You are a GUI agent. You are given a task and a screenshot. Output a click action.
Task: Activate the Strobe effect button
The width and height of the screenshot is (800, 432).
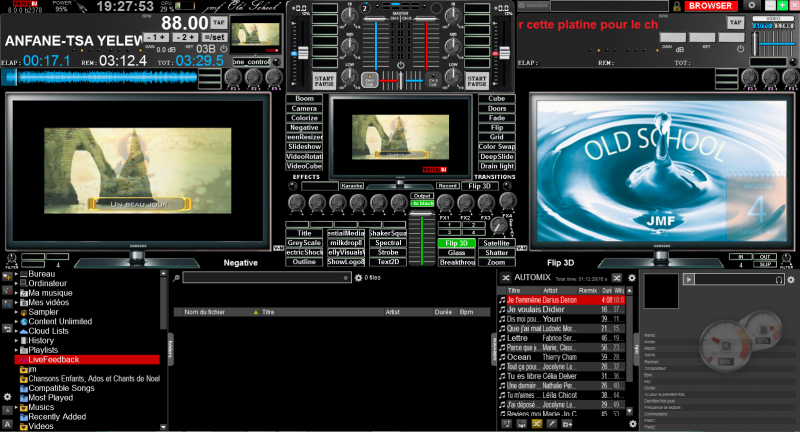(x=388, y=252)
